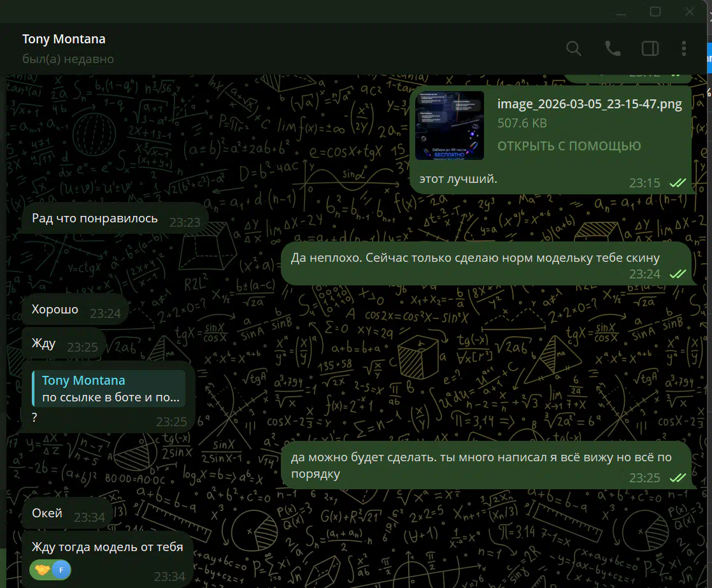Click the 'Хорошо' message bubble
The height and width of the screenshot is (588, 712).
(56, 310)
